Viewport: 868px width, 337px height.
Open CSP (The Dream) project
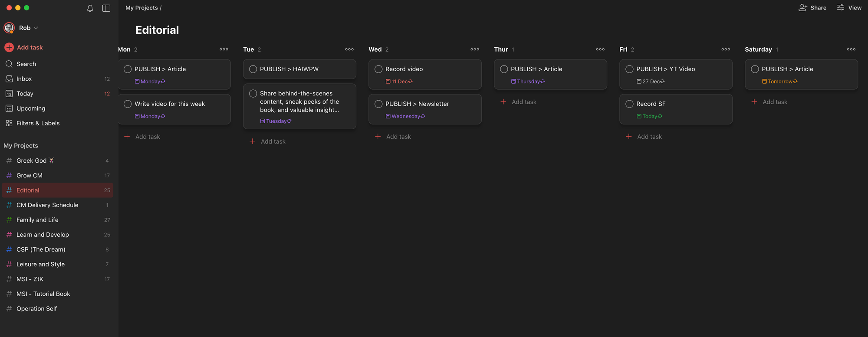pos(57,249)
